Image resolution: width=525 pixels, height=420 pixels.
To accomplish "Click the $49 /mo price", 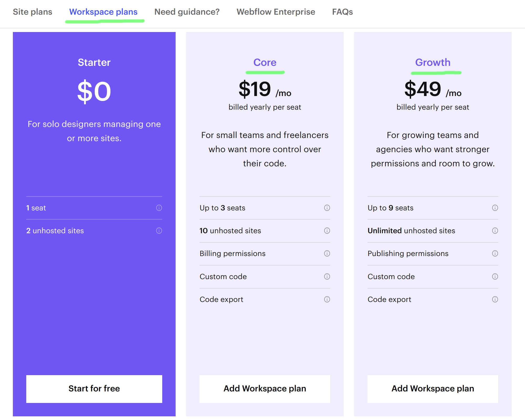I will pos(433,89).
